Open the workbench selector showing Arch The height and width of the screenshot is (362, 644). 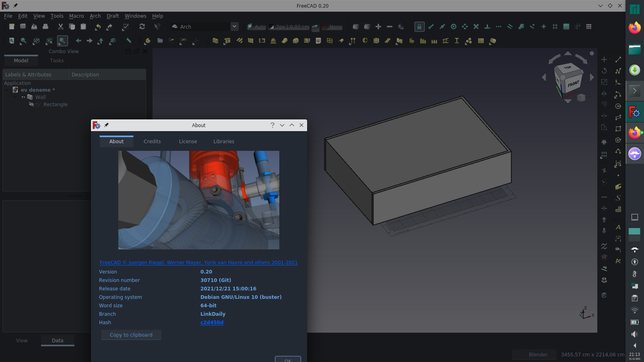[203, 26]
